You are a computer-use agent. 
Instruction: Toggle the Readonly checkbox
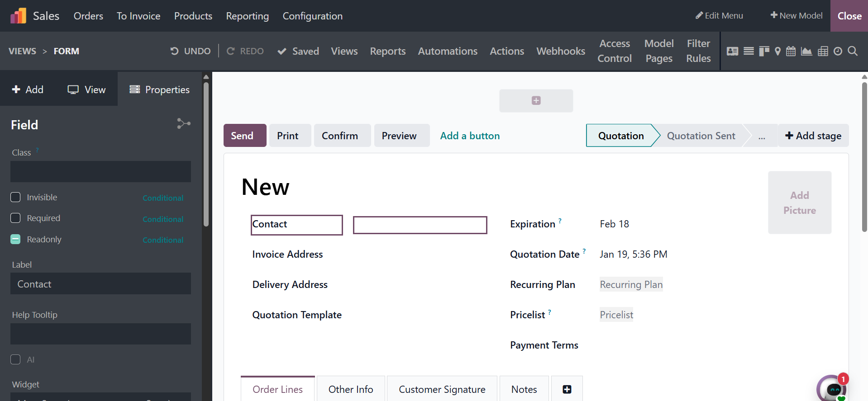tap(16, 239)
